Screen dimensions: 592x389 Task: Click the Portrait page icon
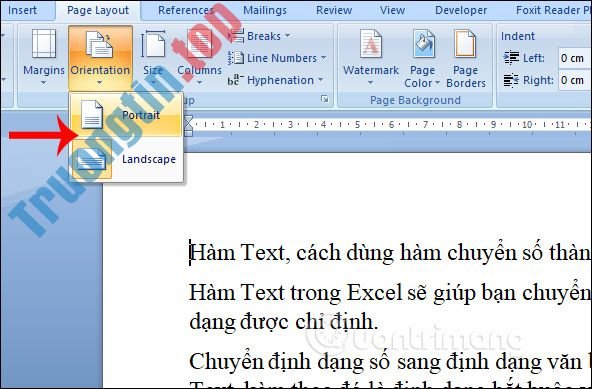(92, 114)
